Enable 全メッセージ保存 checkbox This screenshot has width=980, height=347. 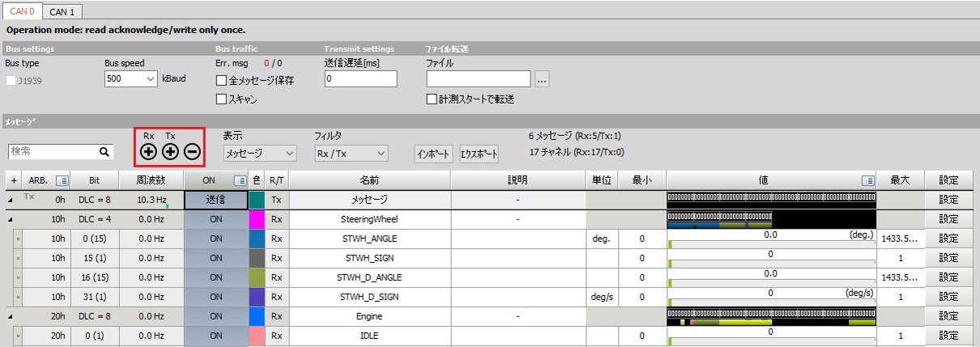click(x=221, y=81)
